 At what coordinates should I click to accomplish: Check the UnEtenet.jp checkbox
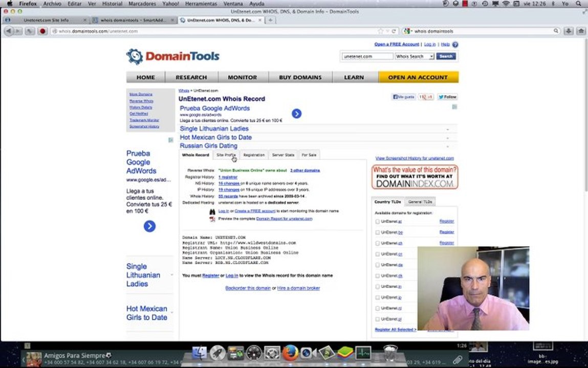[x=377, y=297]
